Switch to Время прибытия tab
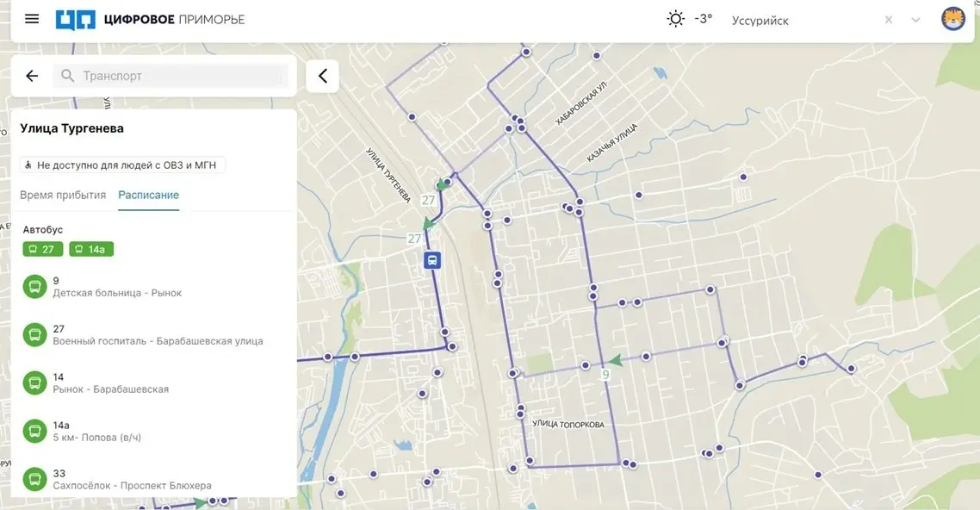The width and height of the screenshot is (980, 510). pos(63,196)
